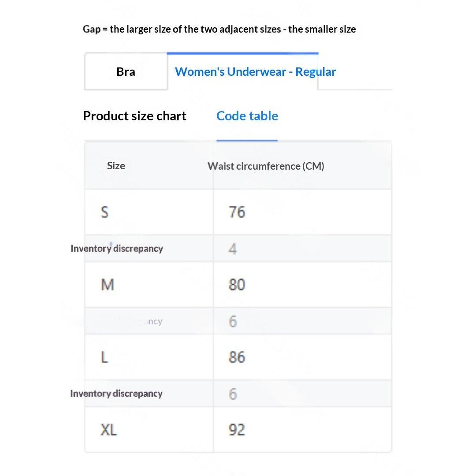Click the Gap definition text at top
Screen dimensions: 476x476
coord(219,29)
